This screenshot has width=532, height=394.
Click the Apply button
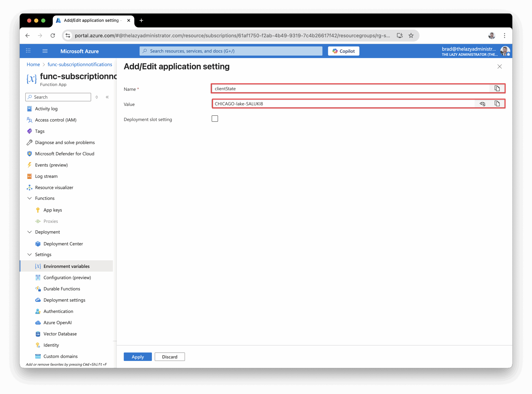[138, 357]
